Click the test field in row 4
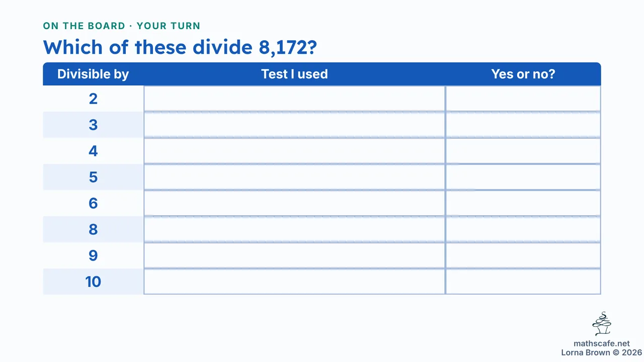This screenshot has width=644, height=362. tap(294, 151)
